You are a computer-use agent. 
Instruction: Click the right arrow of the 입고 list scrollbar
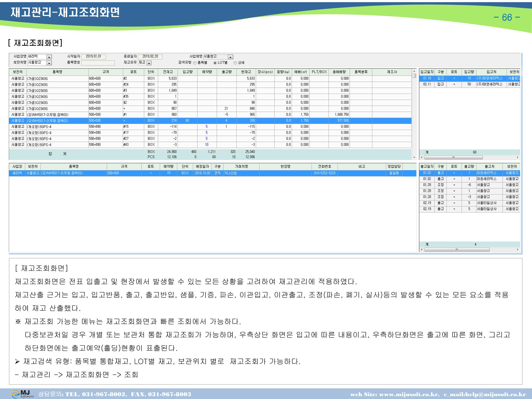pyautogui.click(x=518, y=157)
